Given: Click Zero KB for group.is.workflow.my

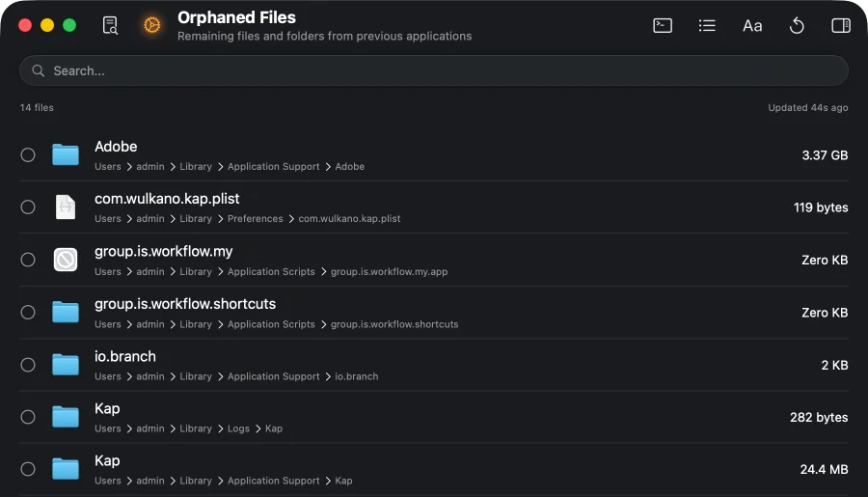Looking at the screenshot, I should tap(825, 260).
